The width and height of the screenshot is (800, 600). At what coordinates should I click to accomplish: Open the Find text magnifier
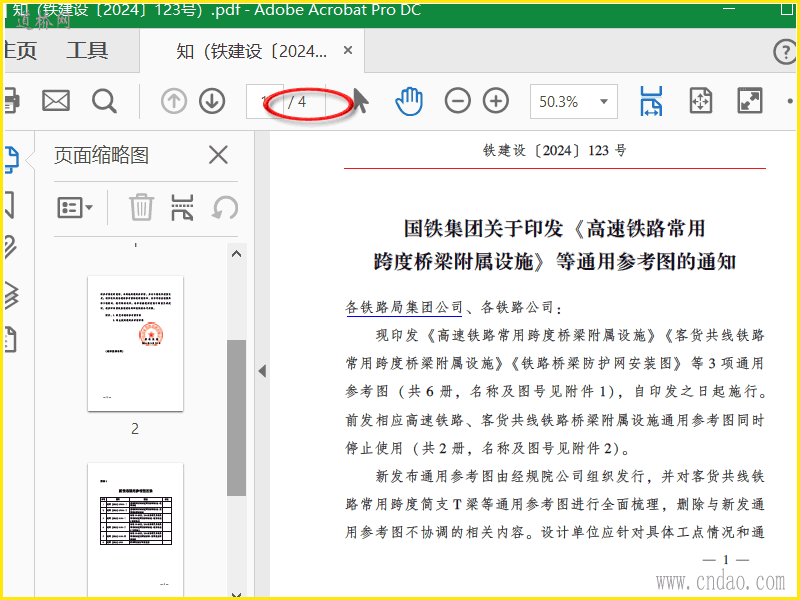tap(104, 101)
